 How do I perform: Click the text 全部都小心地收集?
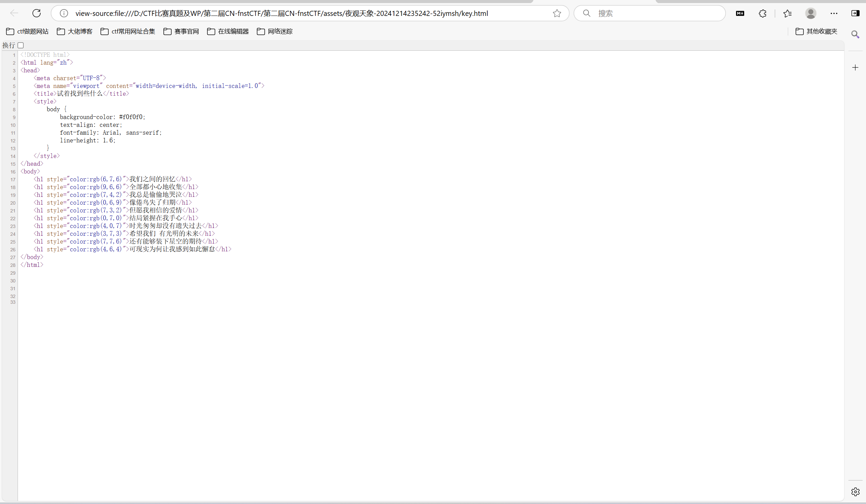[x=156, y=187]
